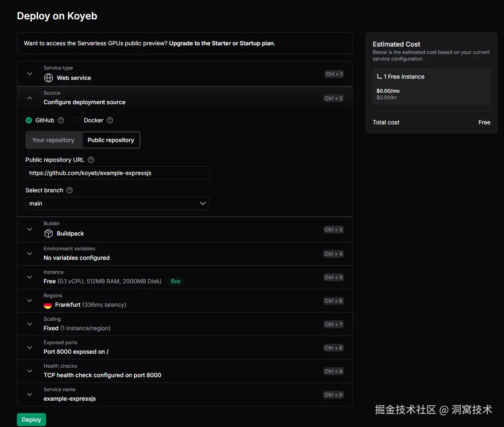This screenshot has width=504, height=427.
Task: Click the Public repository URL input field
Action: (117, 173)
